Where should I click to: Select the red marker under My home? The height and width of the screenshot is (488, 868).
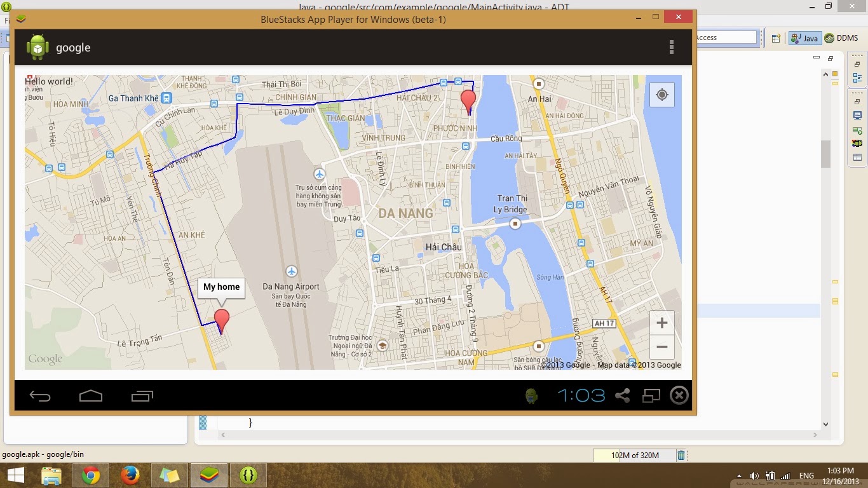tap(221, 322)
